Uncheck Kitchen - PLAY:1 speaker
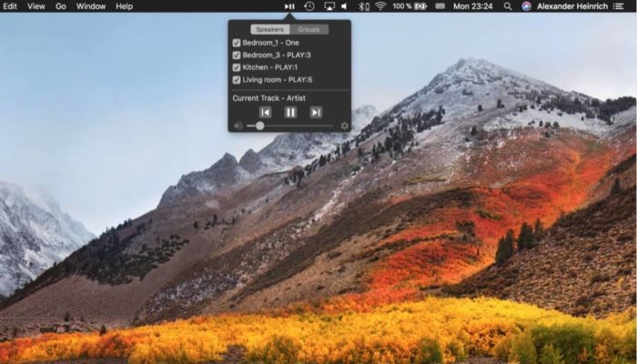637x364 pixels. pyautogui.click(x=237, y=67)
